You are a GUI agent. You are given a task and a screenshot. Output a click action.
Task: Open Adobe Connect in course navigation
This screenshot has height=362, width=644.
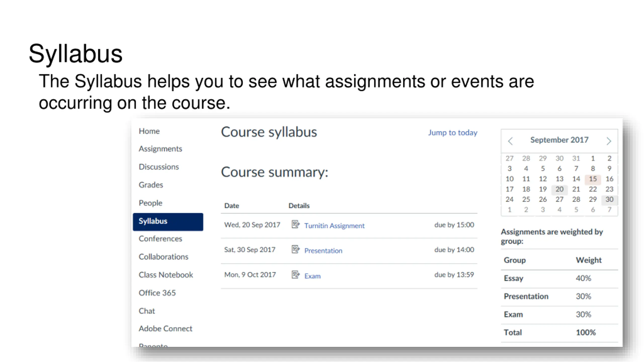(165, 329)
